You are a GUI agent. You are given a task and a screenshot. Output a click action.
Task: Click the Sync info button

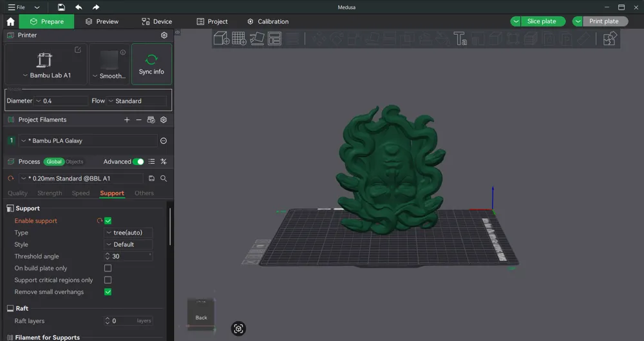[151, 64]
